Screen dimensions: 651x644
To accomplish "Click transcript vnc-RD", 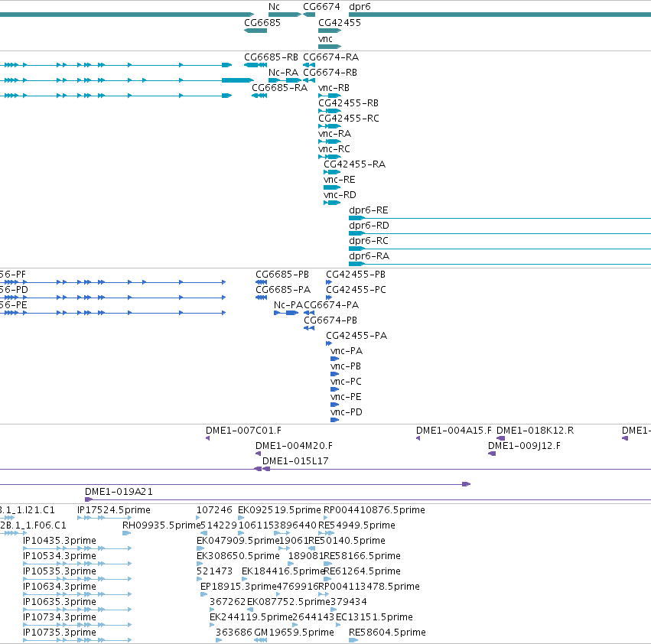I will [x=340, y=195].
